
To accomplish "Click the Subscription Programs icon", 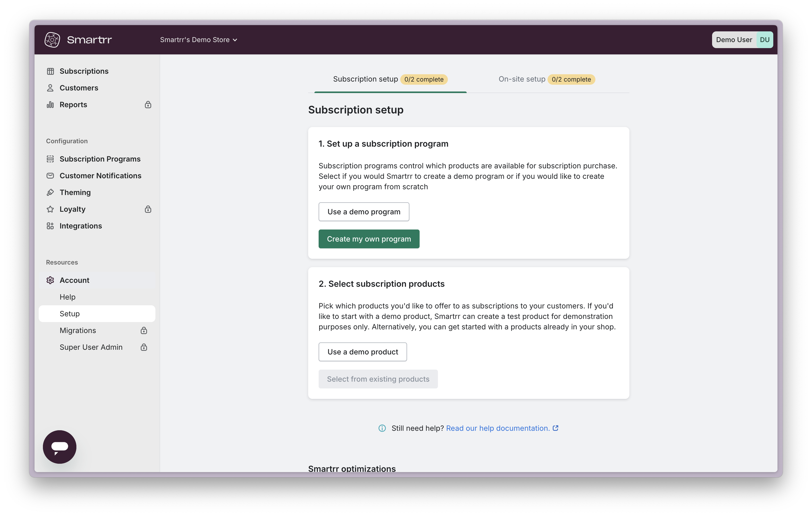I will tap(50, 159).
